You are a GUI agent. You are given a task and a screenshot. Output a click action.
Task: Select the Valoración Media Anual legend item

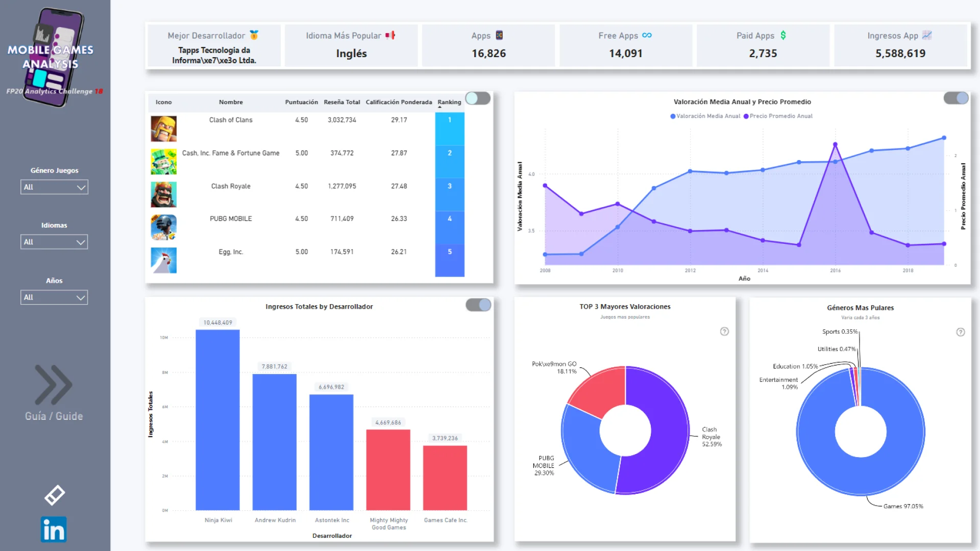click(705, 116)
